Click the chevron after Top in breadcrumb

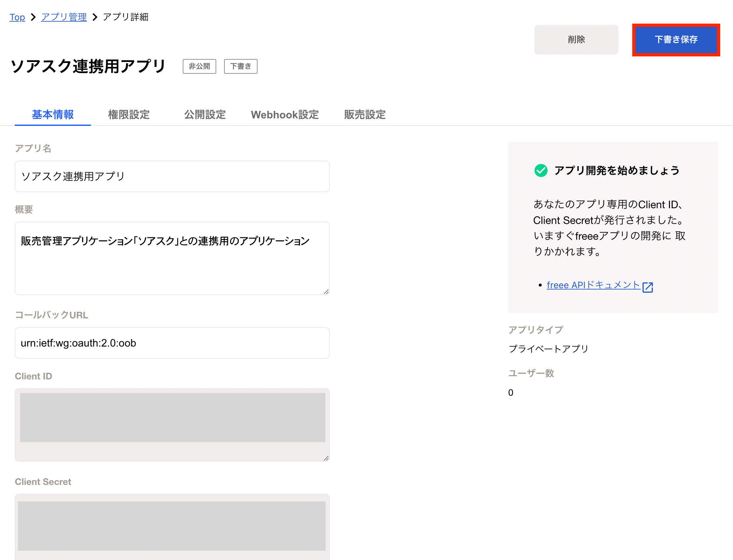click(33, 17)
